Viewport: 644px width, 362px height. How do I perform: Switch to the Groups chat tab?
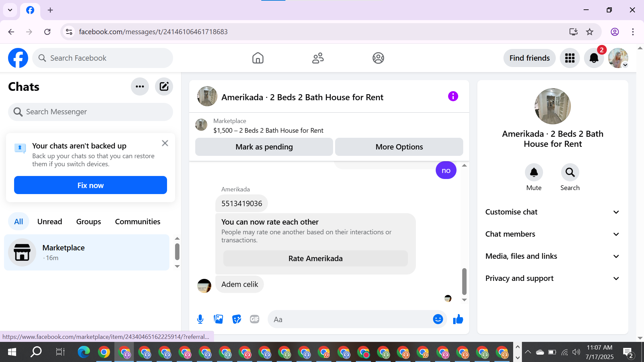[89, 222]
